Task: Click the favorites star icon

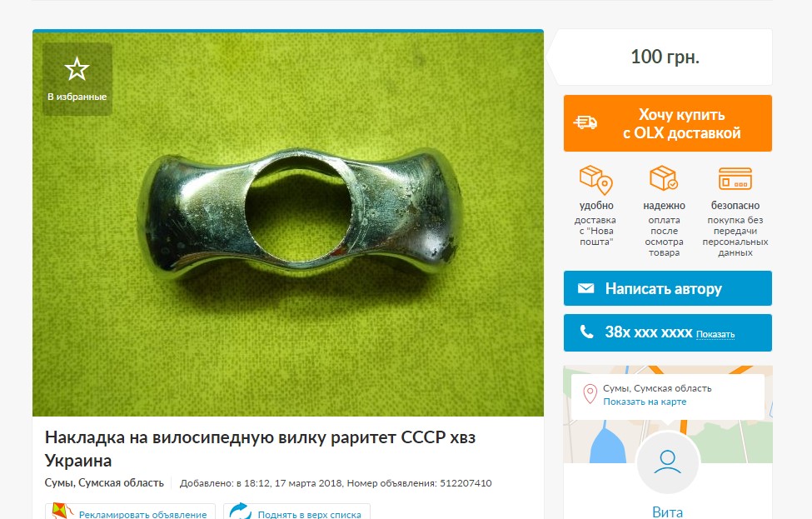Action: [77, 69]
